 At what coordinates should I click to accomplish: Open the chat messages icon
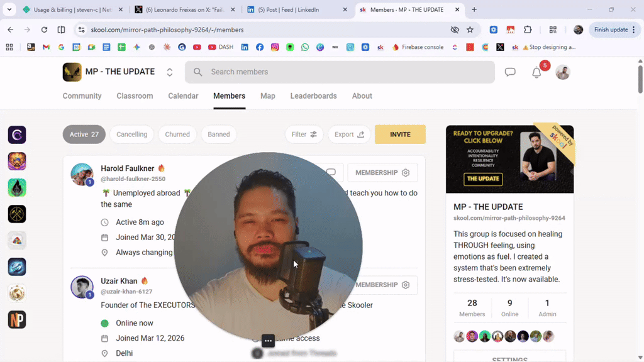[509, 72]
